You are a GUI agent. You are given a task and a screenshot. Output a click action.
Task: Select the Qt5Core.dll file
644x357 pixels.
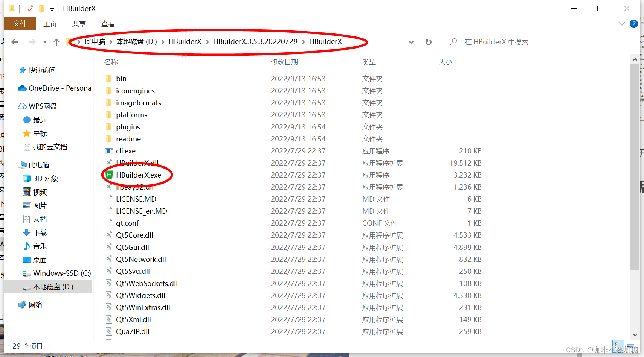point(134,235)
